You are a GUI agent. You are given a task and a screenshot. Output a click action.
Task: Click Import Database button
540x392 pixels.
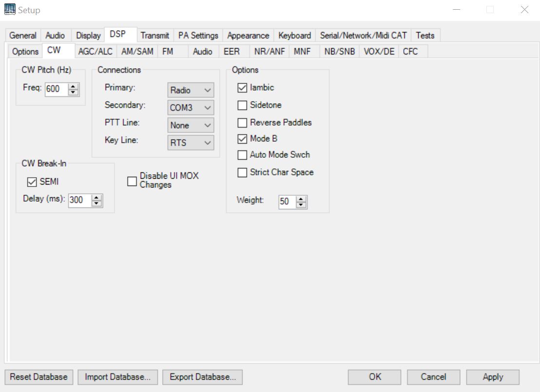[118, 377]
